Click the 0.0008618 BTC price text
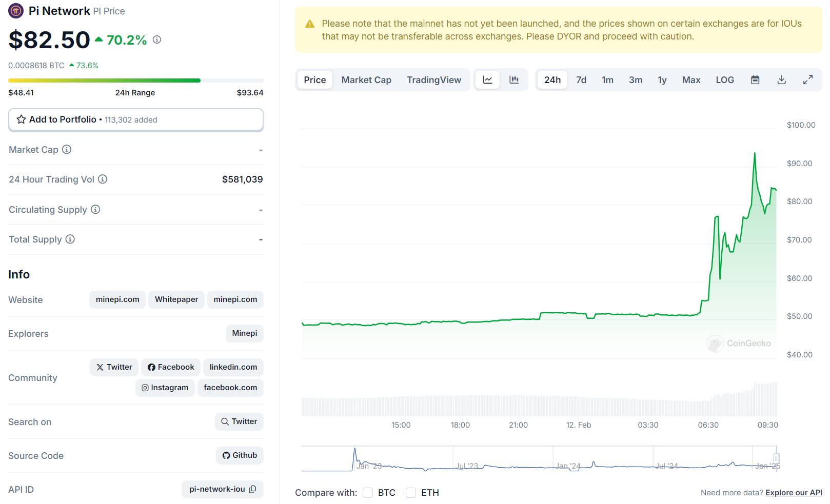830x504 pixels. coord(36,66)
